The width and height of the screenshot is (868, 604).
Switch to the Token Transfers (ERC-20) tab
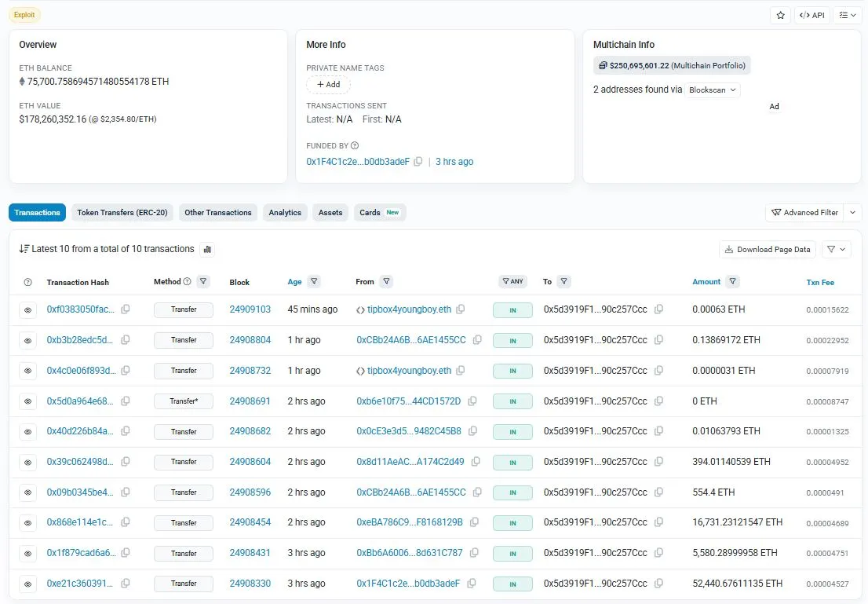(x=122, y=212)
